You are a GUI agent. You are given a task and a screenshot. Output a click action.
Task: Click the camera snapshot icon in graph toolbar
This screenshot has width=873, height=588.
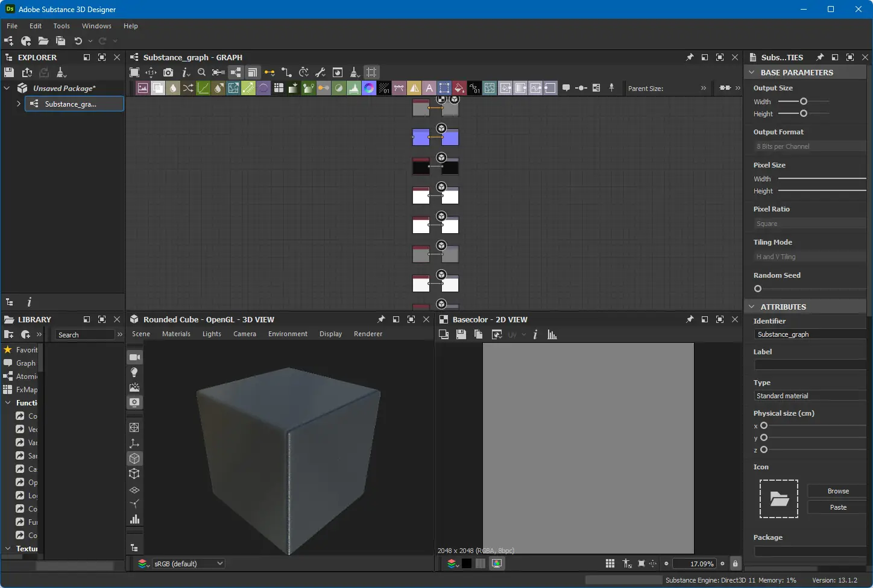(168, 72)
